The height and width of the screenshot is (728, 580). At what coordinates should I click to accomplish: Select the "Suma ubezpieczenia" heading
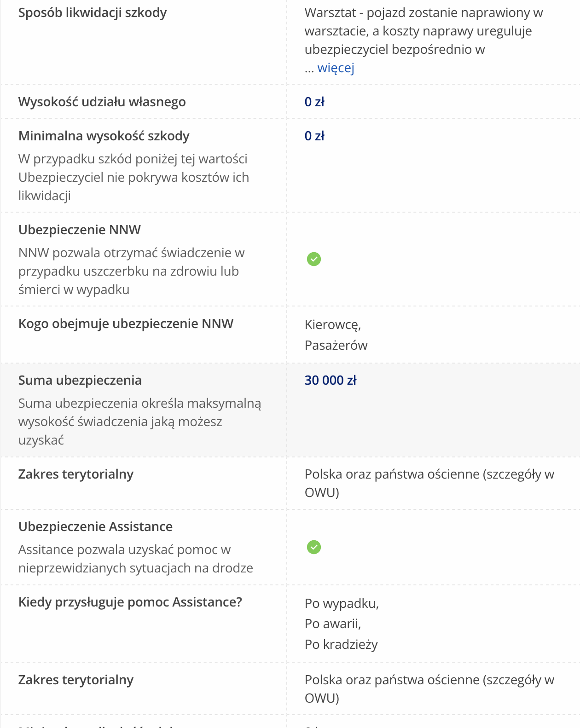(x=80, y=380)
